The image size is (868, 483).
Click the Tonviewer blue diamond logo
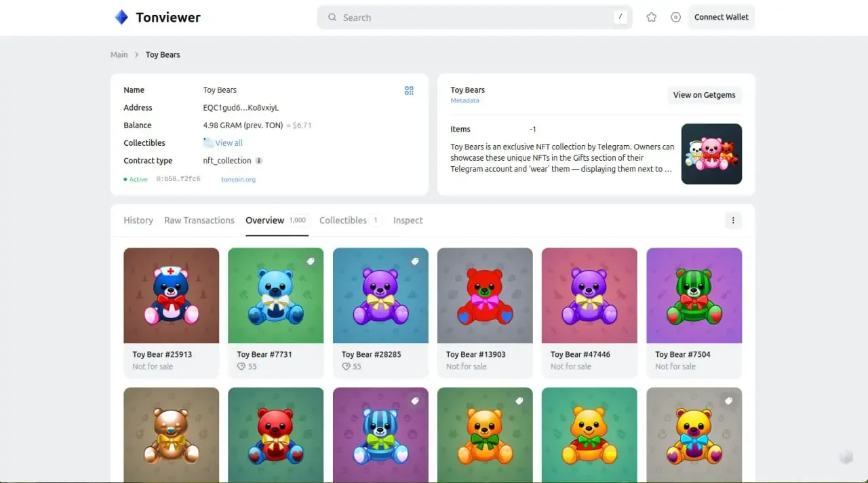coord(121,18)
